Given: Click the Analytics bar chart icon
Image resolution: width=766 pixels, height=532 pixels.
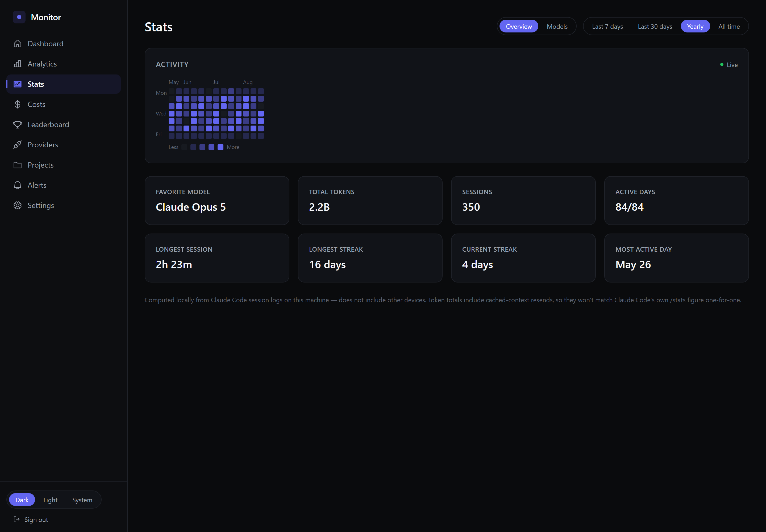Looking at the screenshot, I should pyautogui.click(x=18, y=64).
